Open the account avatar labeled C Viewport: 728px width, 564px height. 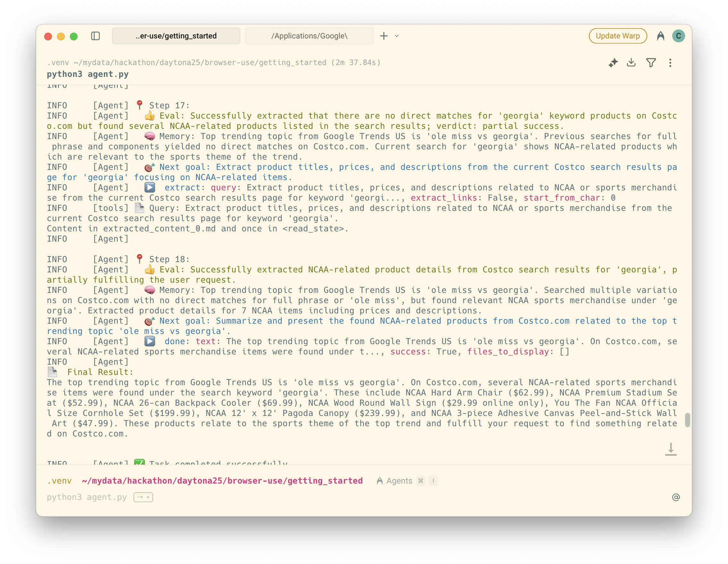click(x=678, y=36)
